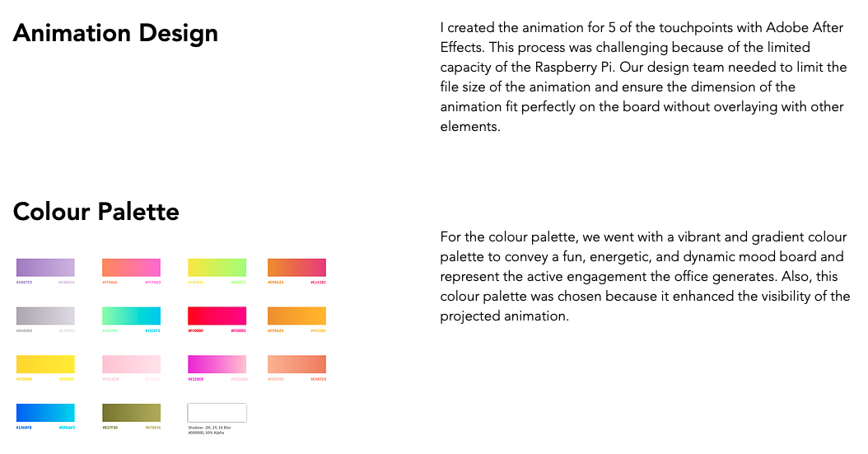Screen dimensions: 868x454
Task: Choose the orange-to-amber #FFC200 swatch
Action: click(296, 316)
